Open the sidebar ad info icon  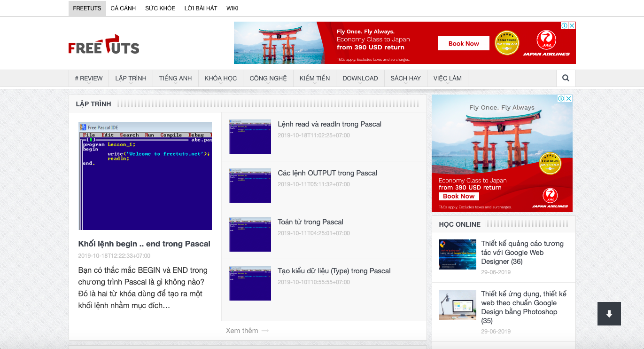pyautogui.click(x=561, y=99)
